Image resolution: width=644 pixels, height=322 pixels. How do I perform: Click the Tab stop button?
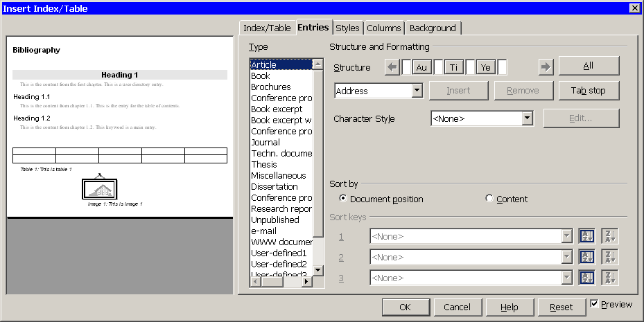pos(589,91)
